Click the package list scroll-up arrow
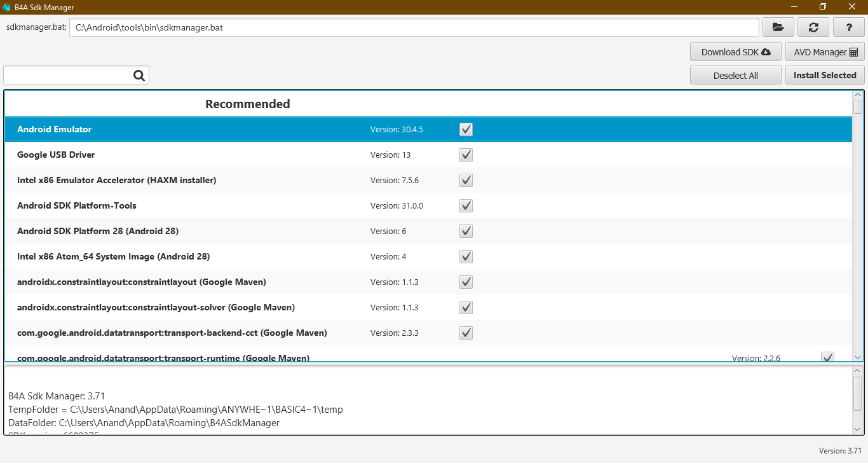This screenshot has width=868, height=463. coord(858,95)
